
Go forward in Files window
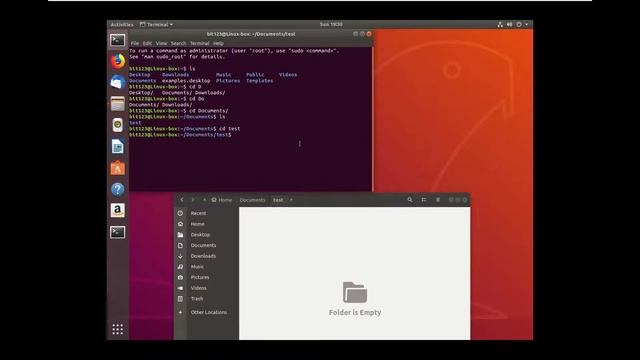(193, 200)
